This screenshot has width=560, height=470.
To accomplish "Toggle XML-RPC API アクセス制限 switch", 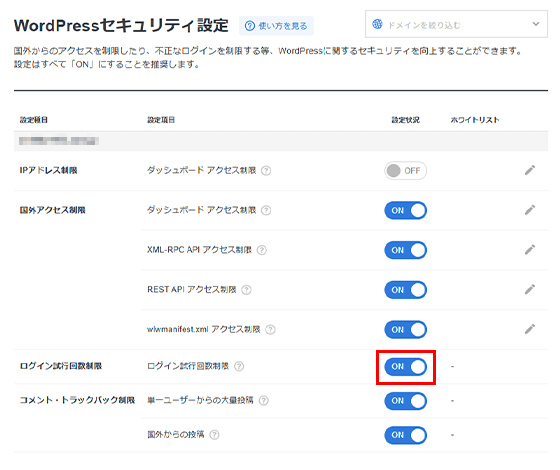I will tap(405, 250).
